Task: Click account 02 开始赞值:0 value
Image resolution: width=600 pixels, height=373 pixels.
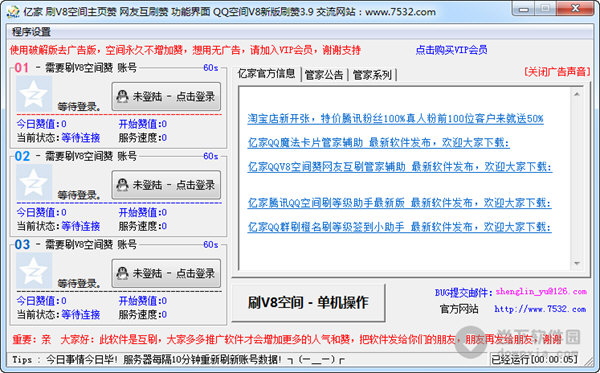Action: [143, 212]
